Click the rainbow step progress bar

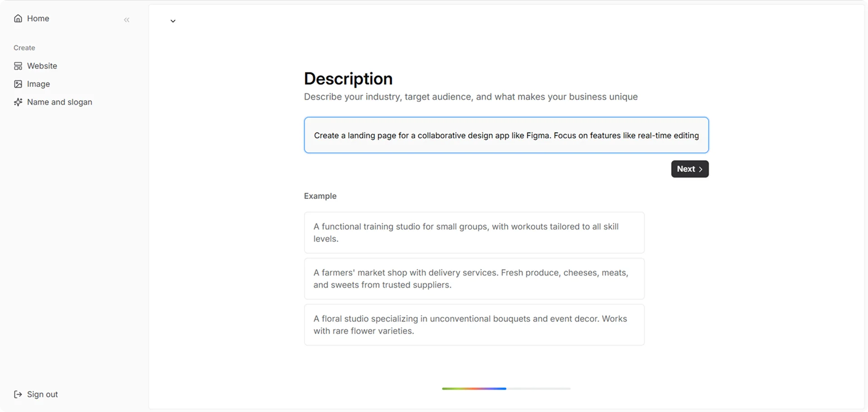(506, 389)
